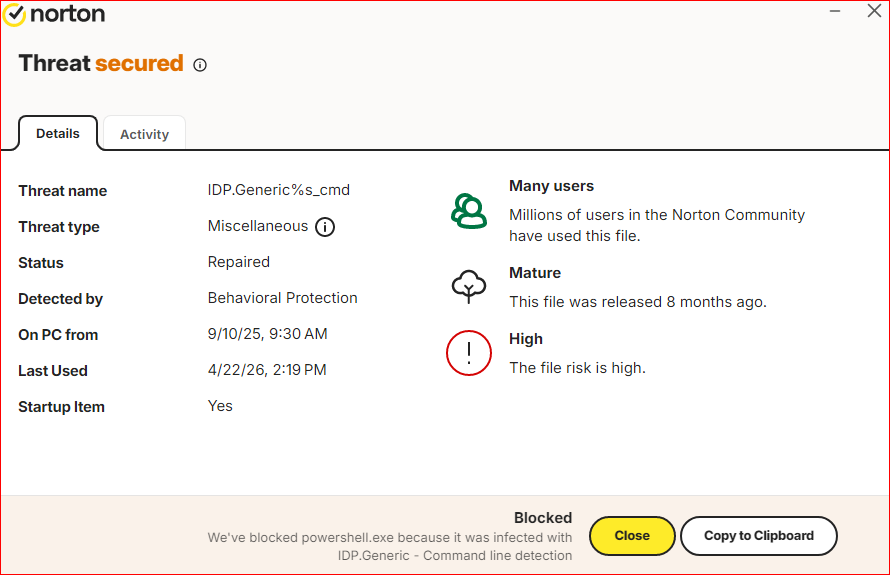Click the norton wordmark text
Screen dimensions: 890x575
[68, 14]
